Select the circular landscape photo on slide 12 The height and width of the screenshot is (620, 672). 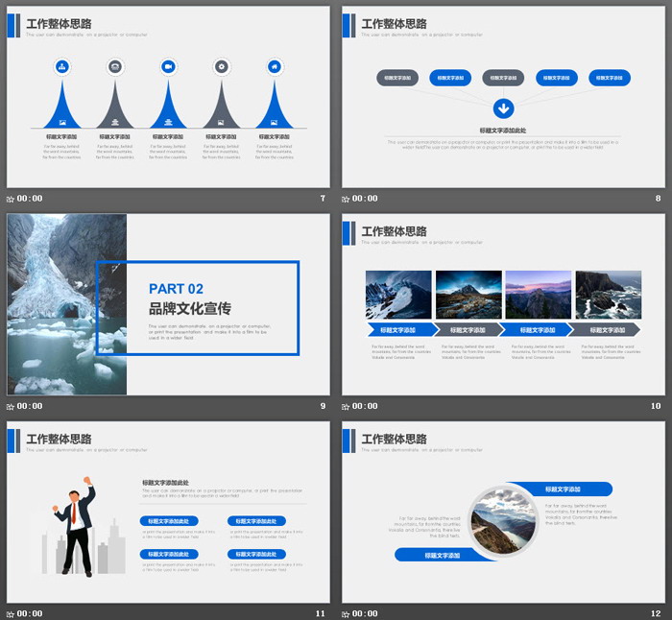(503, 519)
